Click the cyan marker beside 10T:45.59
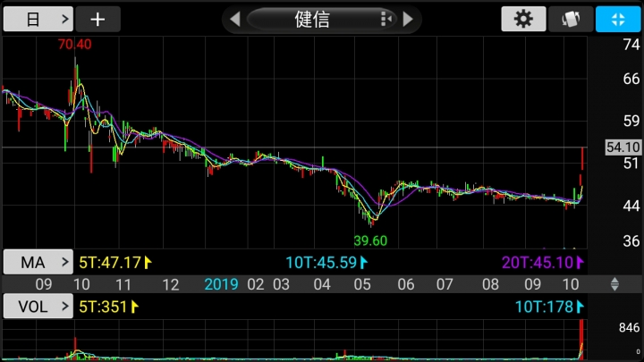The image size is (644, 362). click(363, 262)
